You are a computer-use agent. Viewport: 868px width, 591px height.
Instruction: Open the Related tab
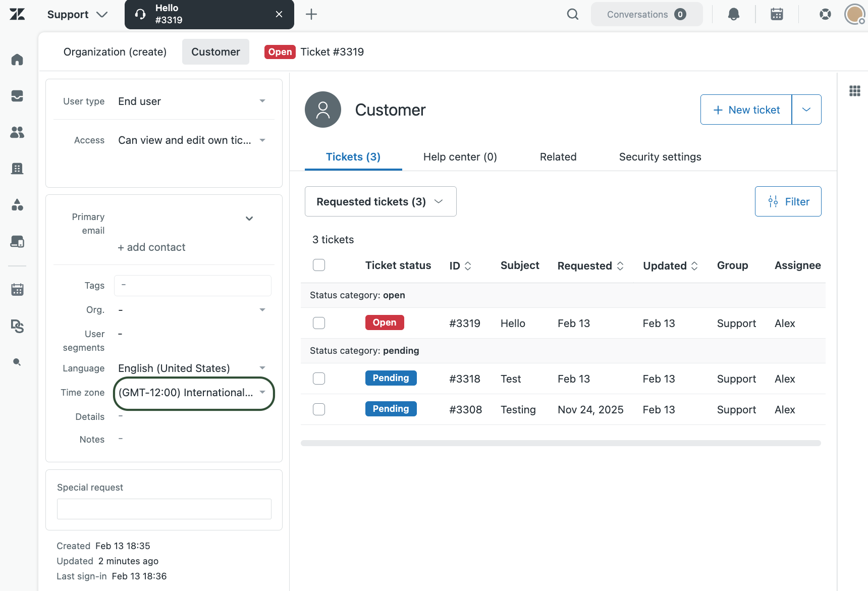(558, 156)
